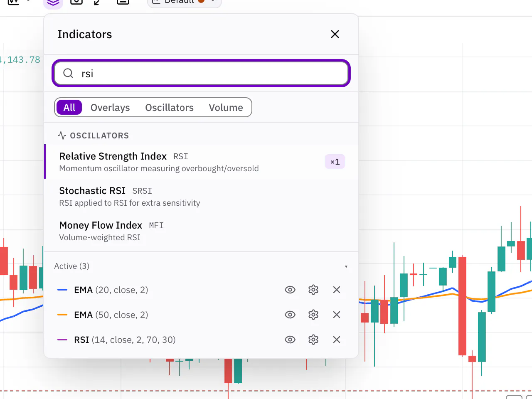
Task: Close the Indicators panel
Action: coord(335,34)
